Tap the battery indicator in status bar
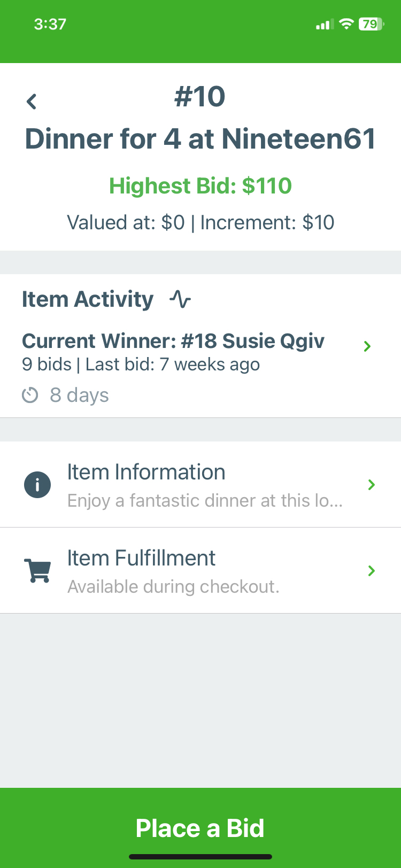401x868 pixels. [371, 24]
